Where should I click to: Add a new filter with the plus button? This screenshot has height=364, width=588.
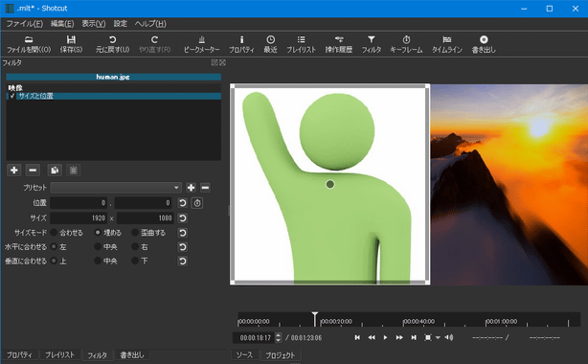(14, 170)
